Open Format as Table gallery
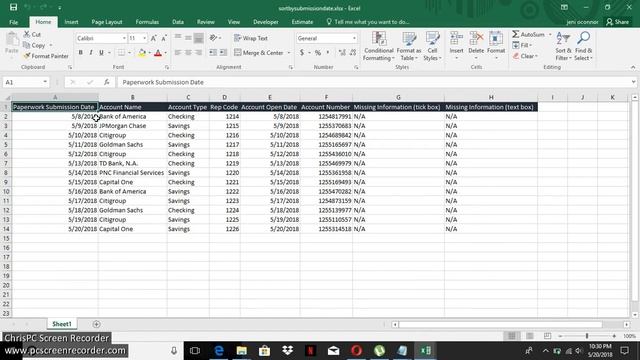 (x=409, y=46)
